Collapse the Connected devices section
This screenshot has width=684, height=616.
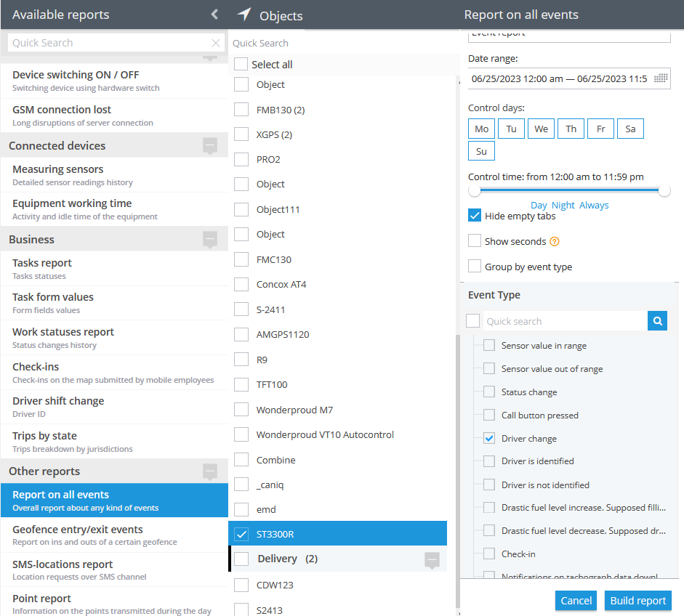click(210, 145)
